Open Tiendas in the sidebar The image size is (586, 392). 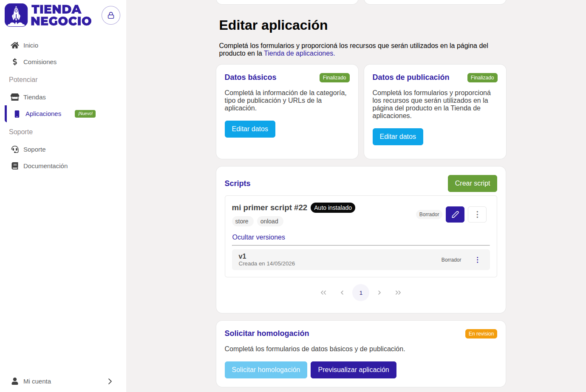(34, 97)
